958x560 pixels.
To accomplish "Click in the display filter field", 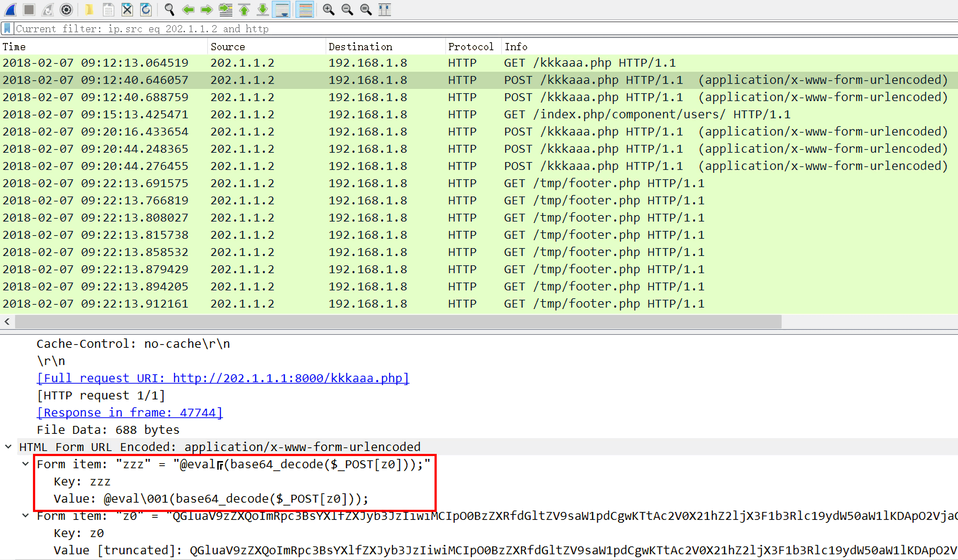I will (486, 29).
